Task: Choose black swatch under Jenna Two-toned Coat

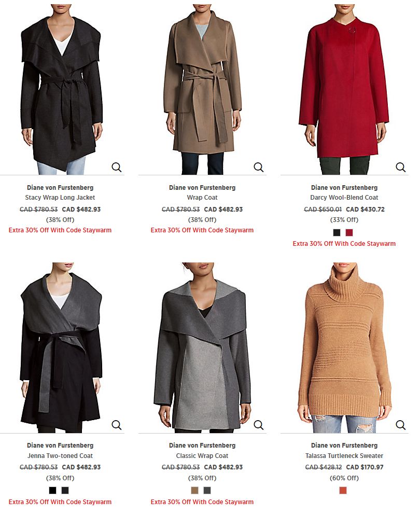Action: [x=52, y=490]
